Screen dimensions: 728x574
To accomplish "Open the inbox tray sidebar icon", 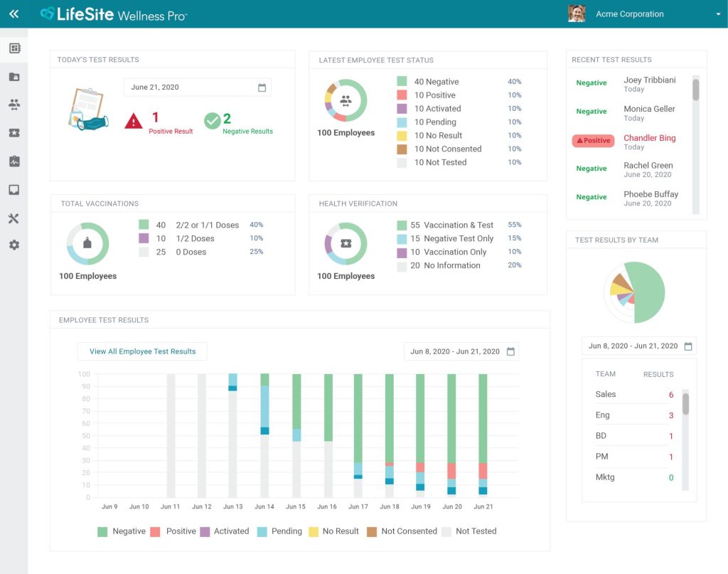I will tap(14, 190).
